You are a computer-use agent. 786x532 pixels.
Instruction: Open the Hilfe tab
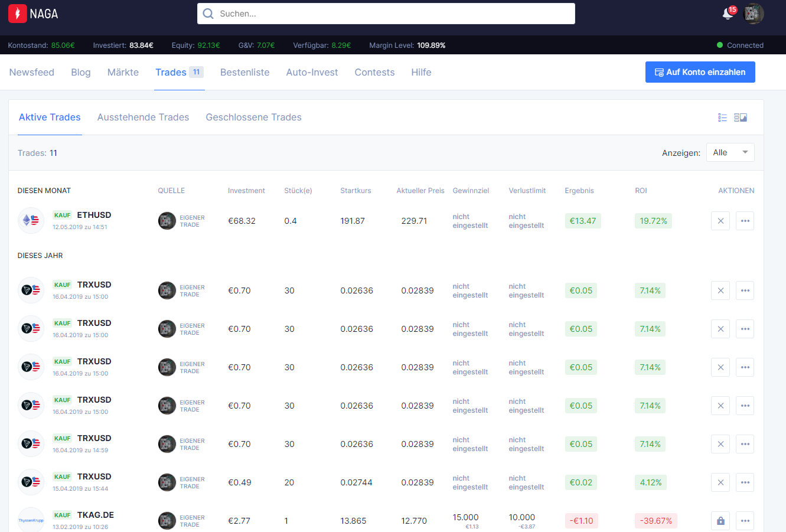421,72
